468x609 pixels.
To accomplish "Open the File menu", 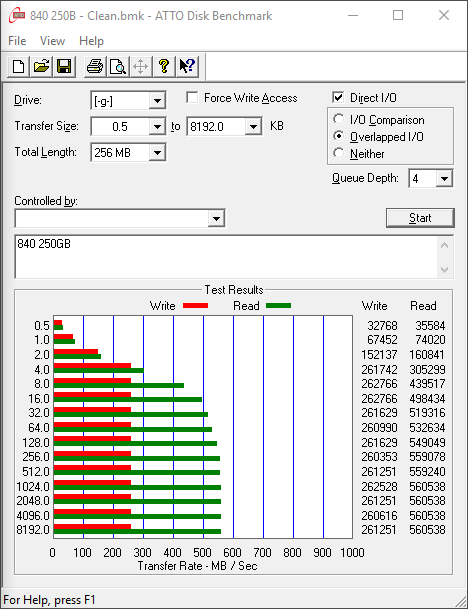I will point(17,41).
